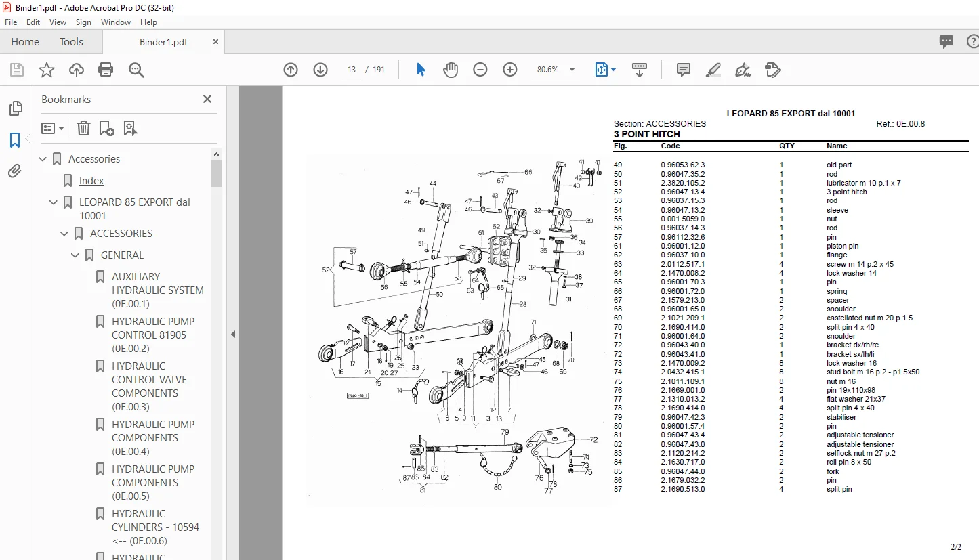Collapse the ACCESSORIES sub-bookmark
This screenshot has width=979, height=560.
click(x=65, y=234)
